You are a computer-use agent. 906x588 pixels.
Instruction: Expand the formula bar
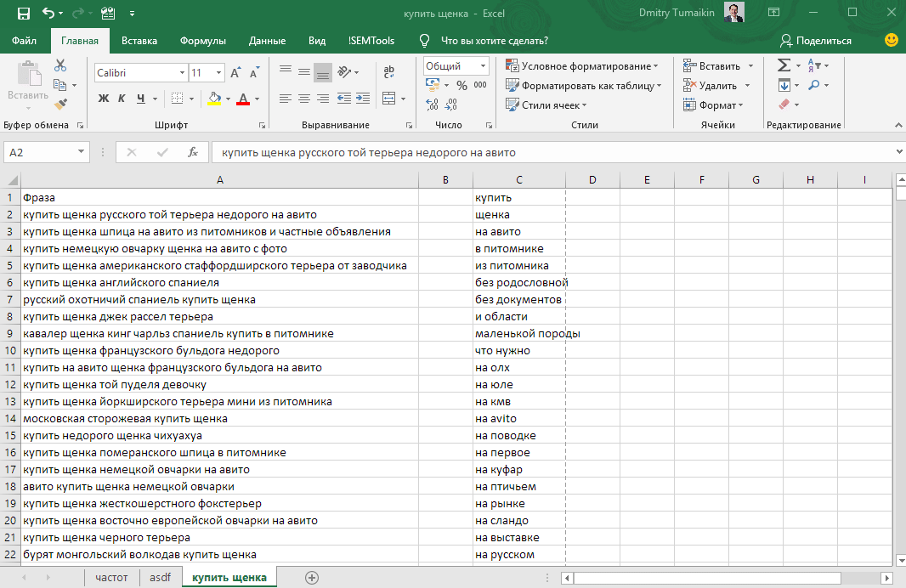point(899,152)
